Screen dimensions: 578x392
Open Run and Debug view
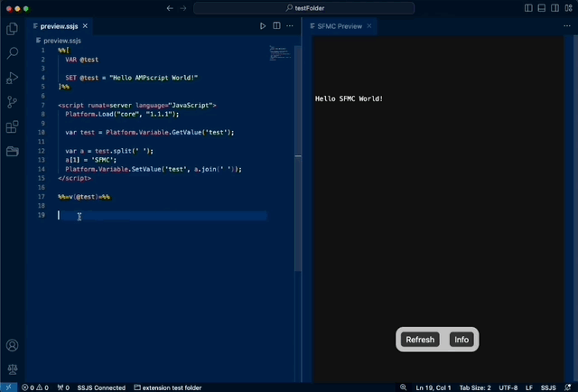point(12,78)
